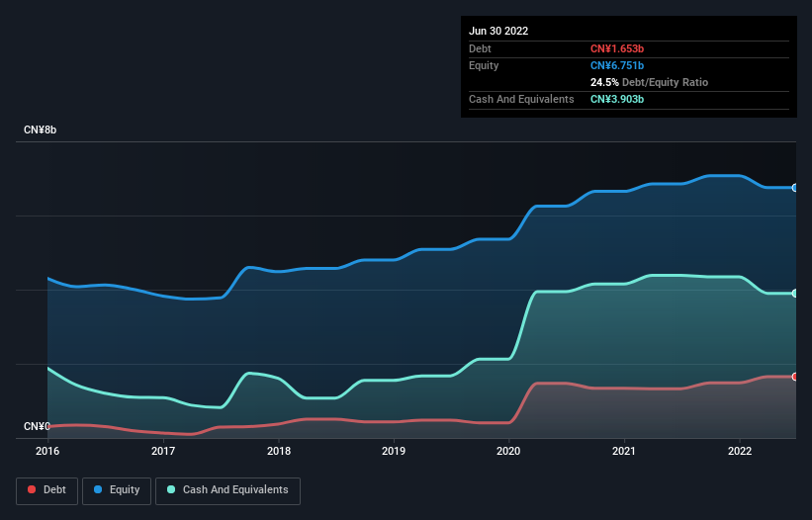This screenshot has width=812, height=520.
Task: Click Cash And Equivalents label in tooltip
Action: click(x=521, y=99)
